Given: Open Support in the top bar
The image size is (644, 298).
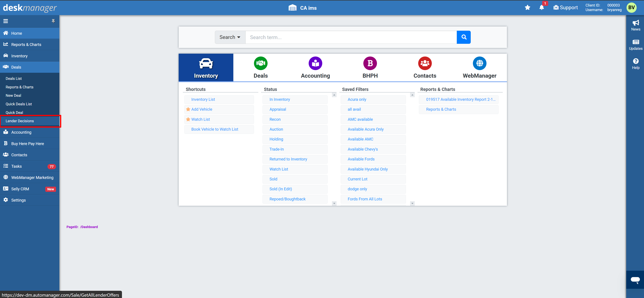Looking at the screenshot, I should [x=565, y=8].
